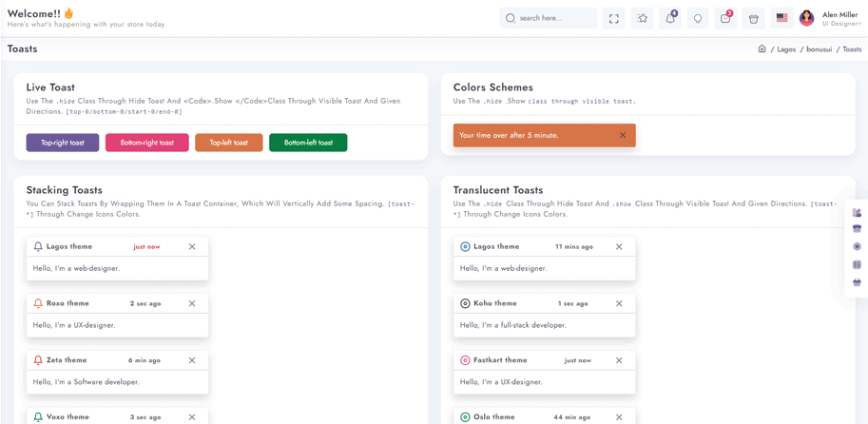The image size is (868, 424).
Task: Open the sliders icon in right floating sidebar
Action: click(x=857, y=265)
